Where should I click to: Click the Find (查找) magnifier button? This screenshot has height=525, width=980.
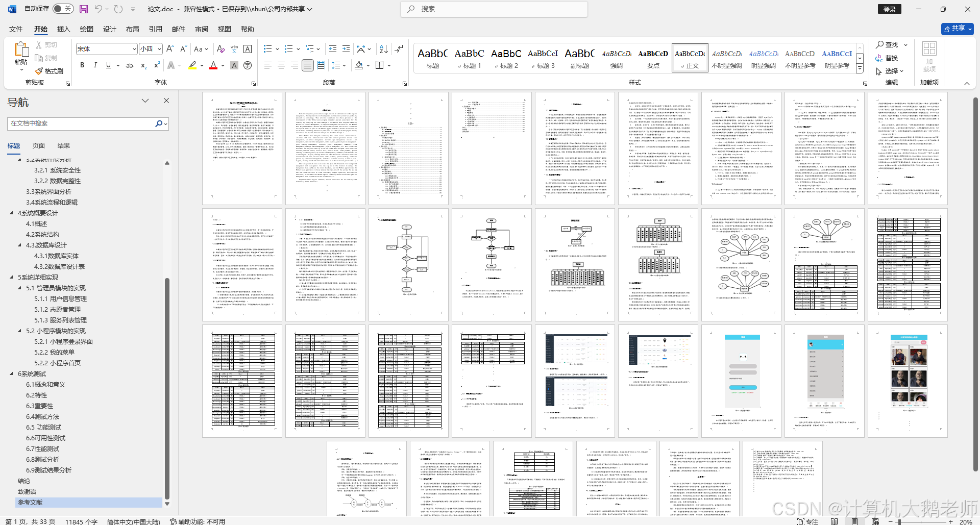[887, 45]
